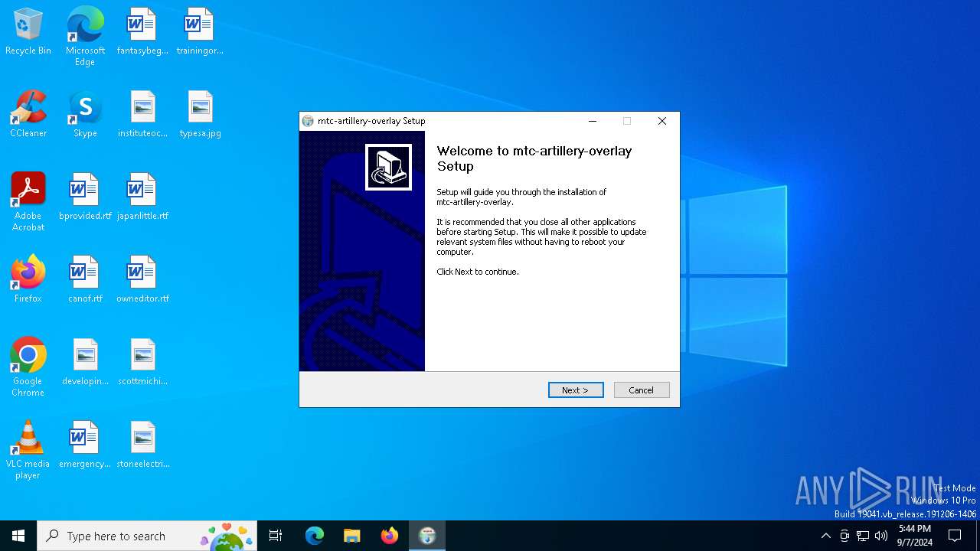Cancel the mtc-artillery-overlay setup
This screenshot has height=551, width=980.
pyautogui.click(x=642, y=390)
